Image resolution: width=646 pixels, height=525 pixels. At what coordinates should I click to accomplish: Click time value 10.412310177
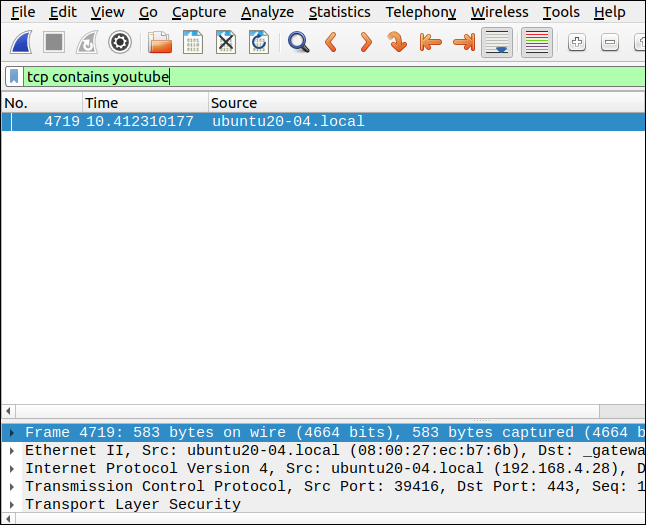pyautogui.click(x=140, y=122)
